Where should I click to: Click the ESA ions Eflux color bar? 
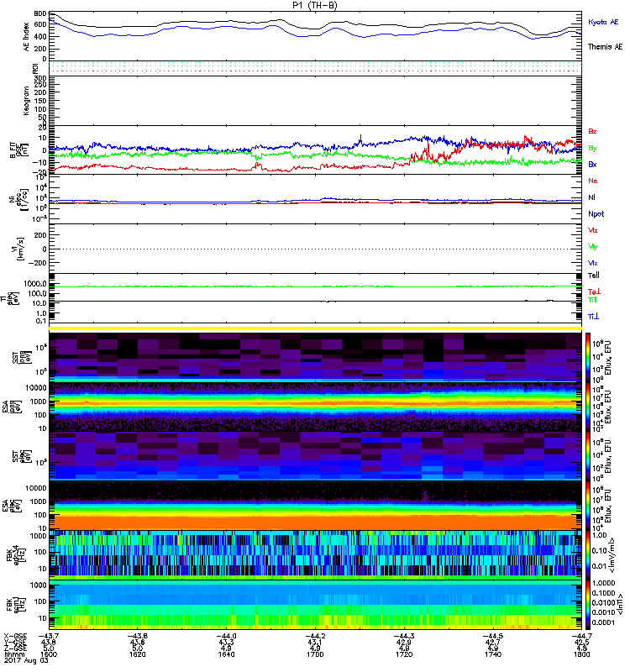588,407
